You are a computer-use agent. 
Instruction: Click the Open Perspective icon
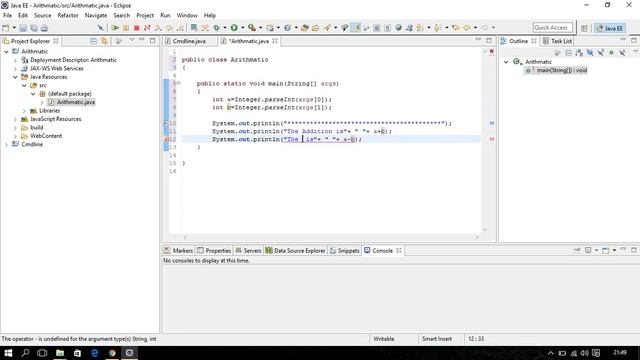click(x=584, y=28)
